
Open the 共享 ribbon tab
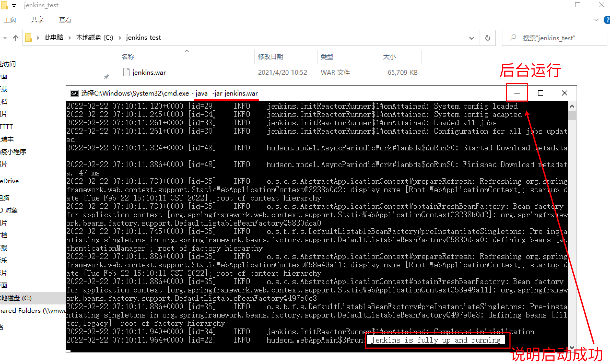37,20
